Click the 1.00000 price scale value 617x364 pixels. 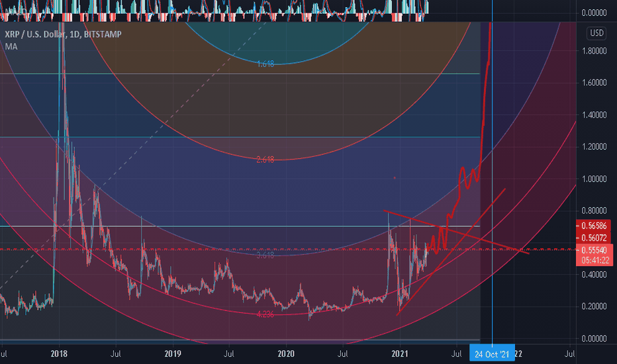(594, 179)
